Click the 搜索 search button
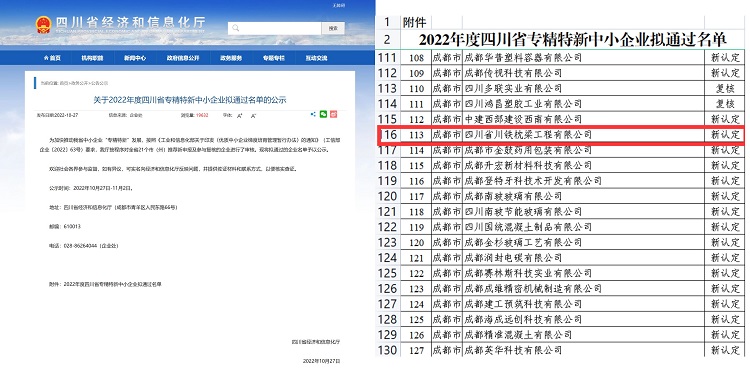The height and width of the screenshot is (375, 750). (333, 28)
